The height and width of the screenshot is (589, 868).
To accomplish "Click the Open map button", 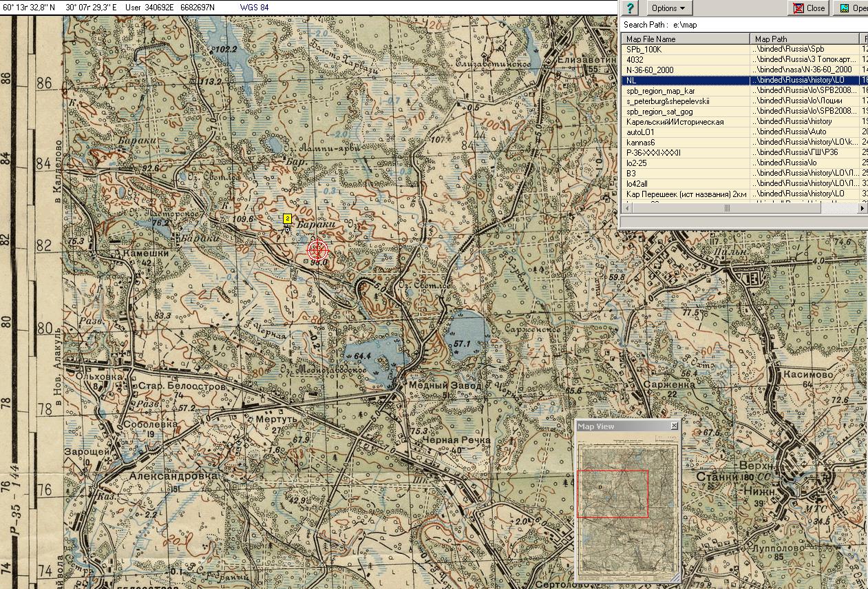I will pos(852,8).
